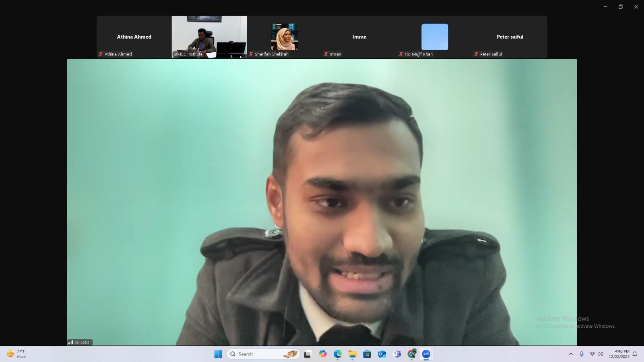Open the notifications bell

point(635,354)
